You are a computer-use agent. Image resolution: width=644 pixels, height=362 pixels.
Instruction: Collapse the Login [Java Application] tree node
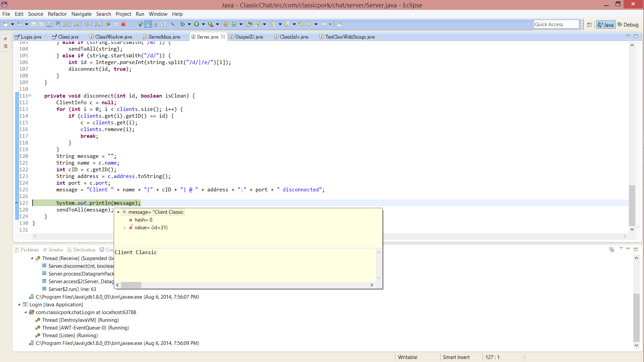click(x=19, y=305)
